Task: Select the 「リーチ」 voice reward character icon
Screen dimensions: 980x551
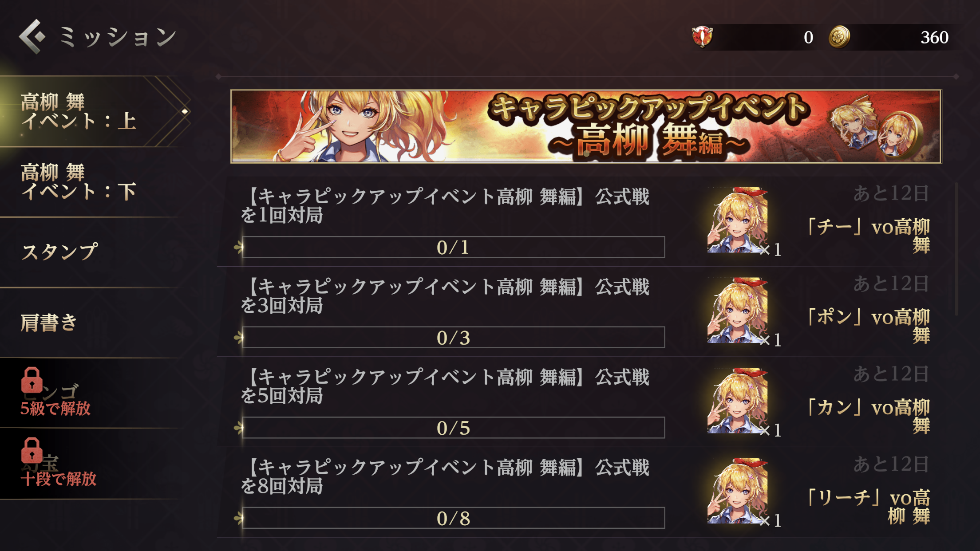Action: 737,491
